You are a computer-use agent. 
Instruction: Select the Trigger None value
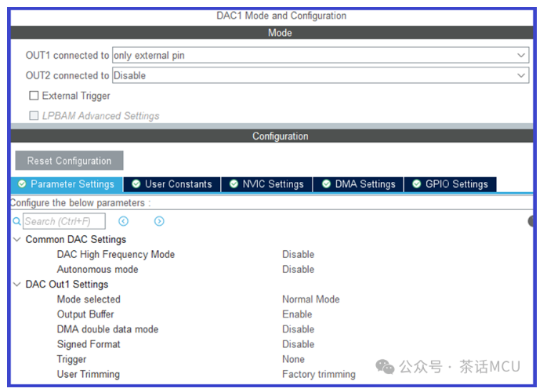pyautogui.click(x=293, y=360)
